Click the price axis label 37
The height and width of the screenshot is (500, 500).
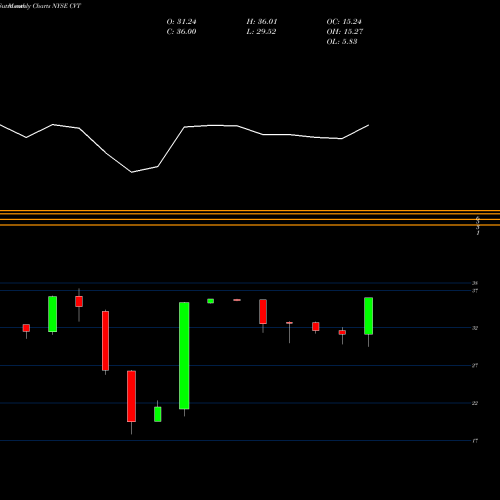pos(475,291)
